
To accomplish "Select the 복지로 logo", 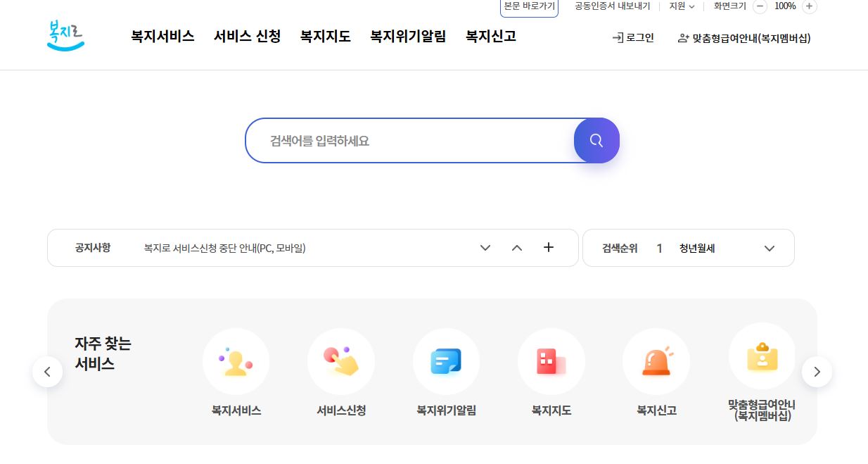I will (x=65, y=35).
